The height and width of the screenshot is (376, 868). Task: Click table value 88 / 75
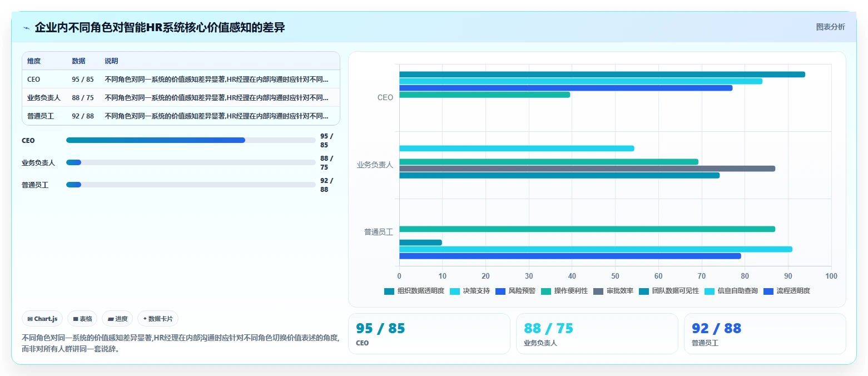pos(83,98)
